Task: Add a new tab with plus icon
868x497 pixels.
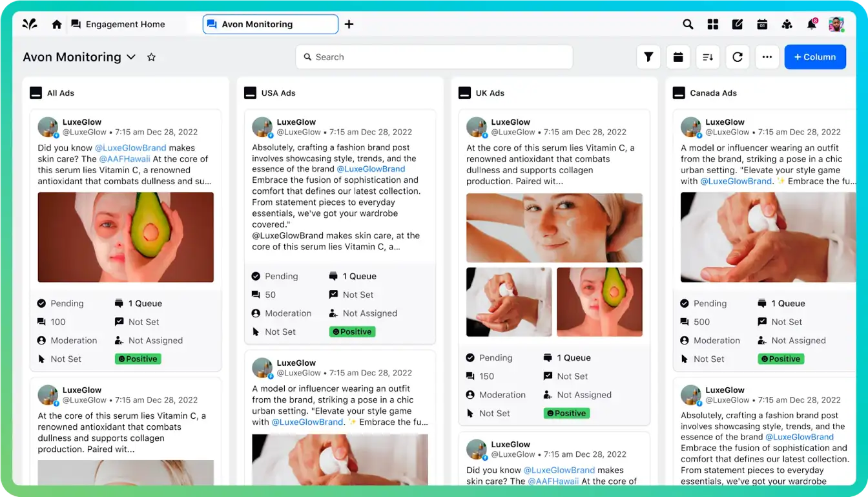Action: (349, 25)
